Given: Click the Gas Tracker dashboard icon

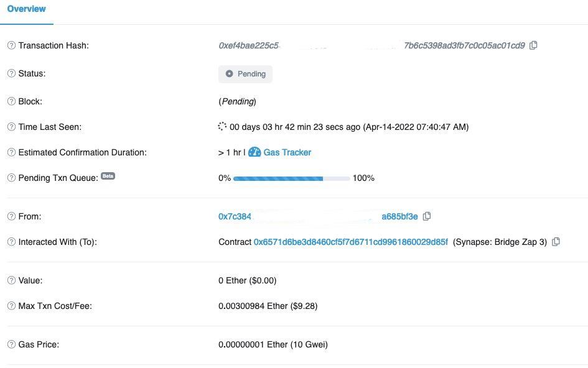Looking at the screenshot, I should pos(256,152).
